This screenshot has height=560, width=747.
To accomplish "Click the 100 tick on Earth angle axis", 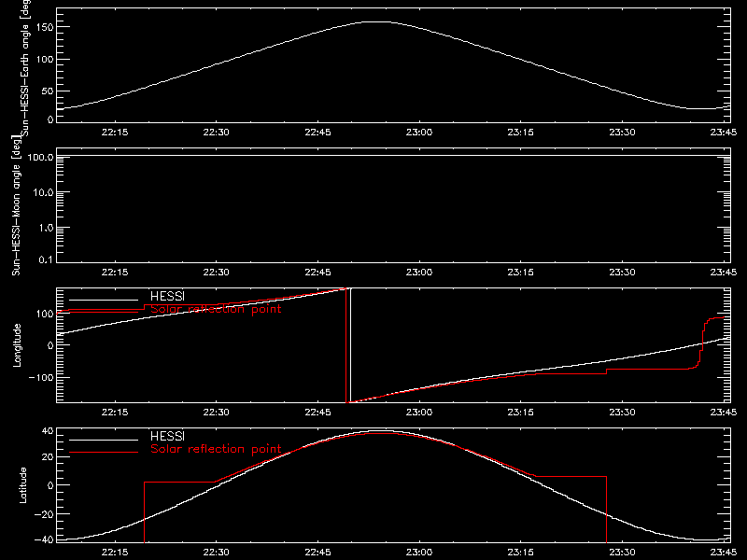I will [44, 59].
